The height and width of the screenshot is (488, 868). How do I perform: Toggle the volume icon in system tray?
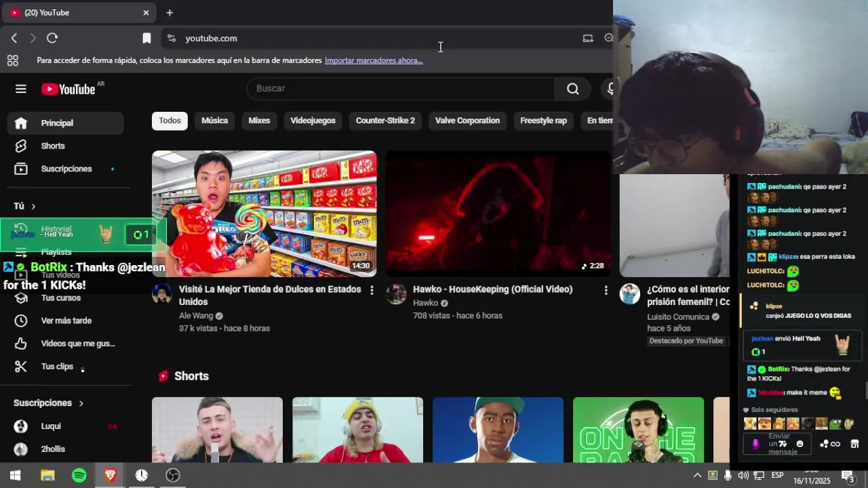pyautogui.click(x=743, y=475)
